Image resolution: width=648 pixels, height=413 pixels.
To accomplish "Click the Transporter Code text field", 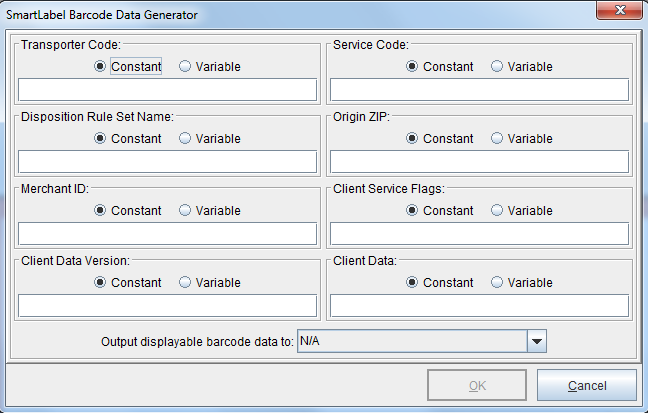I will point(168,90).
